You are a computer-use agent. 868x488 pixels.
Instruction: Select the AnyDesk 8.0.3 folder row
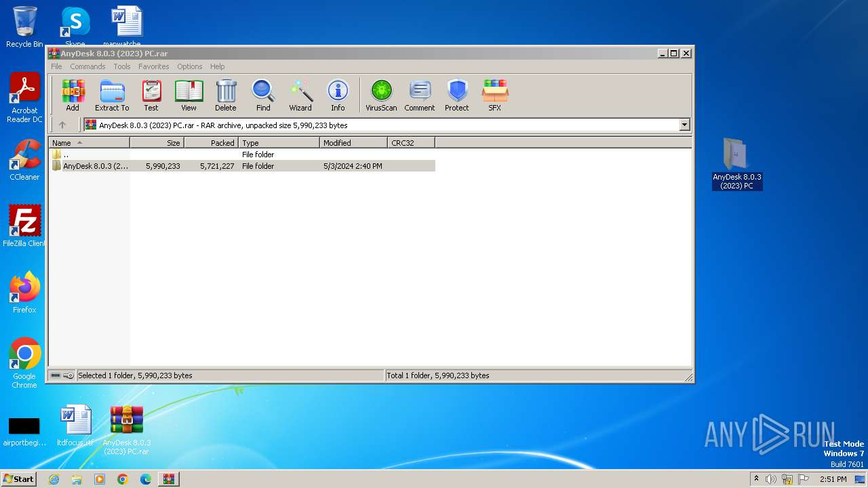click(x=242, y=166)
